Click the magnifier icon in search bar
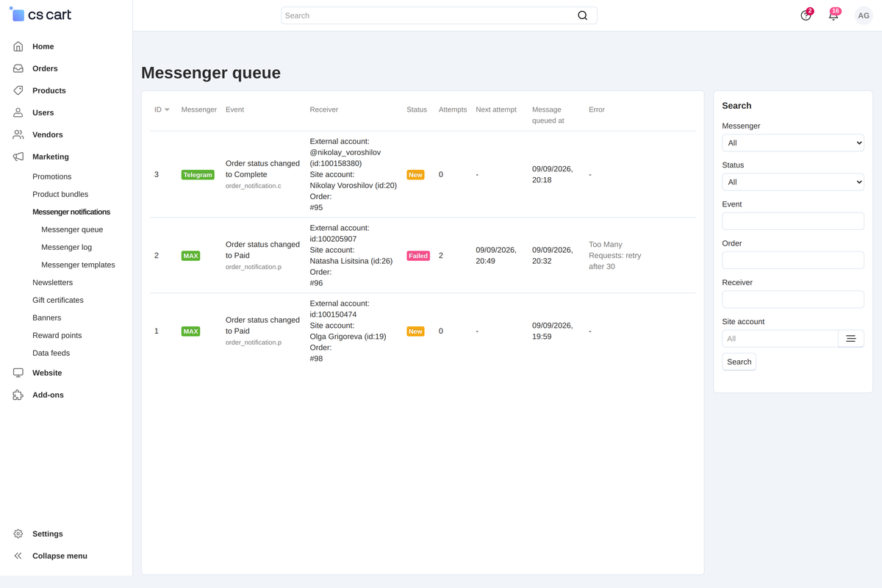 click(x=583, y=15)
